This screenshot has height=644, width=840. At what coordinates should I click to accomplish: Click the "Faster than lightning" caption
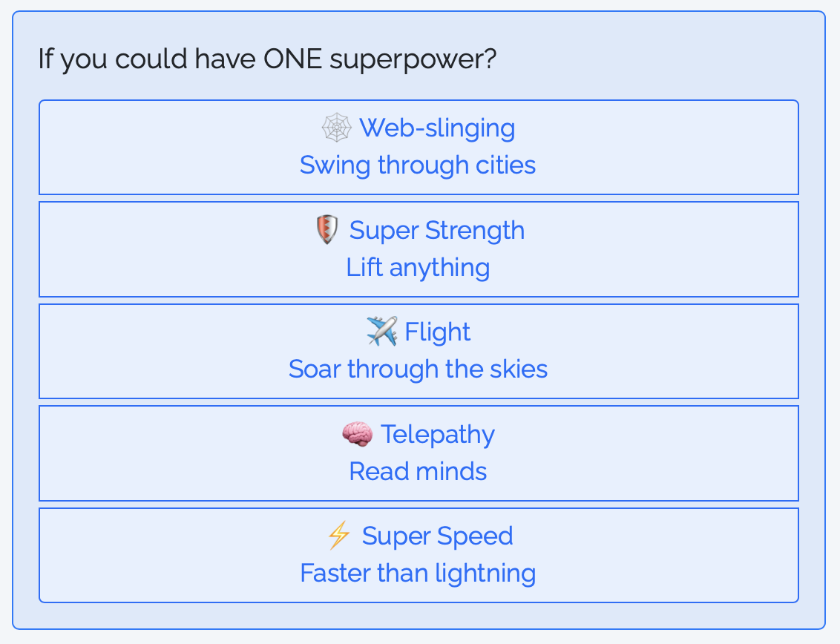click(x=418, y=573)
